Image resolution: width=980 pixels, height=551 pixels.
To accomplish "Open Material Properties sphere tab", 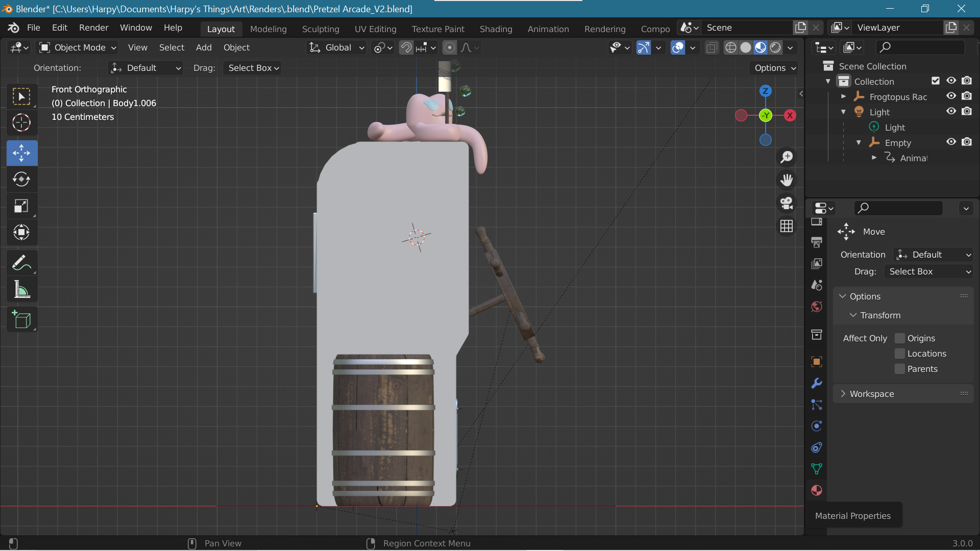I will 817,490.
